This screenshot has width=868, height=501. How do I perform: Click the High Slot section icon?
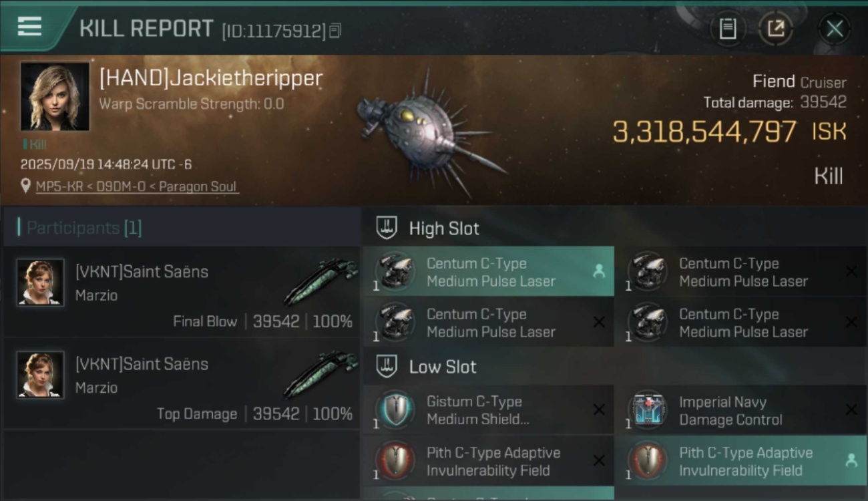(x=387, y=228)
